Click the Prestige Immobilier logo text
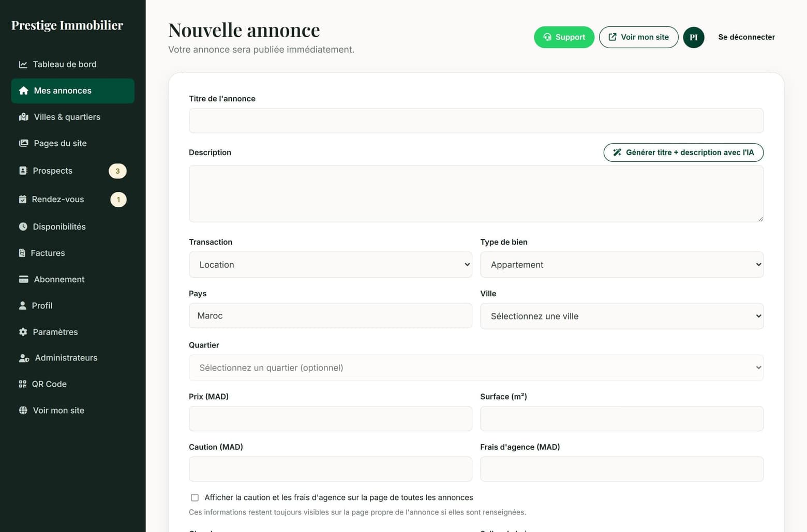Viewport: 807px width, 532px height. pos(67,25)
